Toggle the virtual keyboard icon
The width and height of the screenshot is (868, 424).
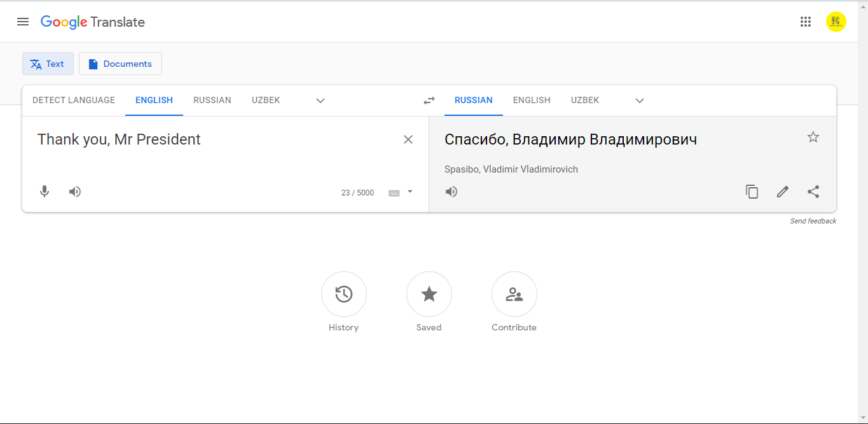(x=394, y=193)
